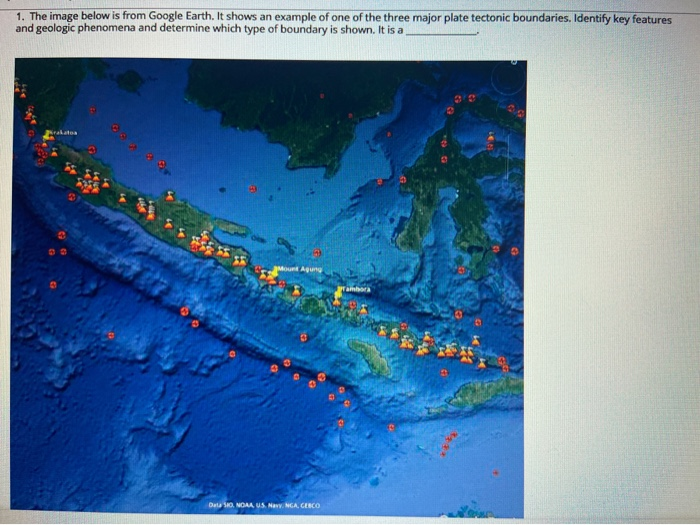
Task: Click the answer blank after 'It is a'
Action: click(x=441, y=31)
